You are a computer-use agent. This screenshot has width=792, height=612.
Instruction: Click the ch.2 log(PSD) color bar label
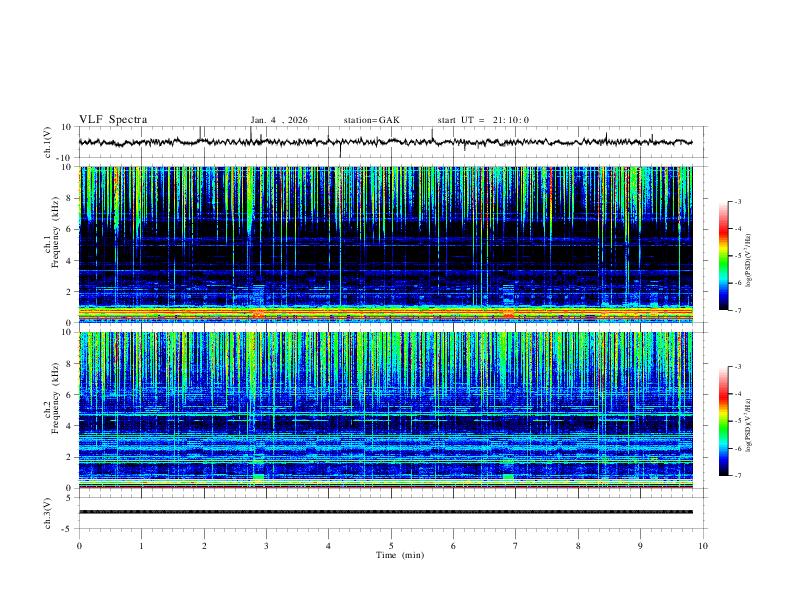[x=748, y=426]
